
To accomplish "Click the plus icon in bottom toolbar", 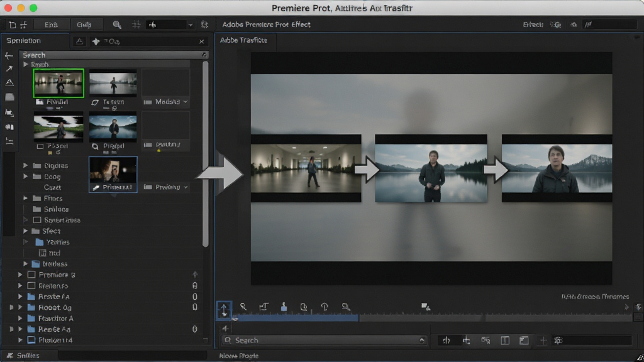I will tap(543, 340).
